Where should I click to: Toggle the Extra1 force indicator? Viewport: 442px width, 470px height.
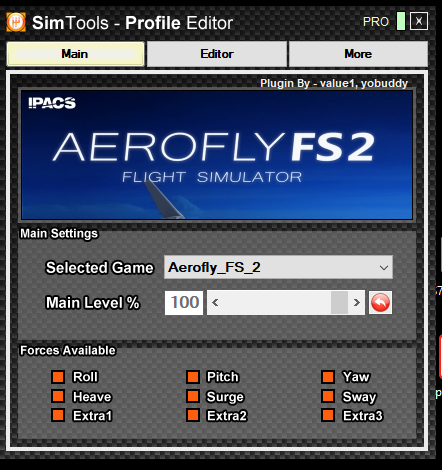(x=58, y=416)
